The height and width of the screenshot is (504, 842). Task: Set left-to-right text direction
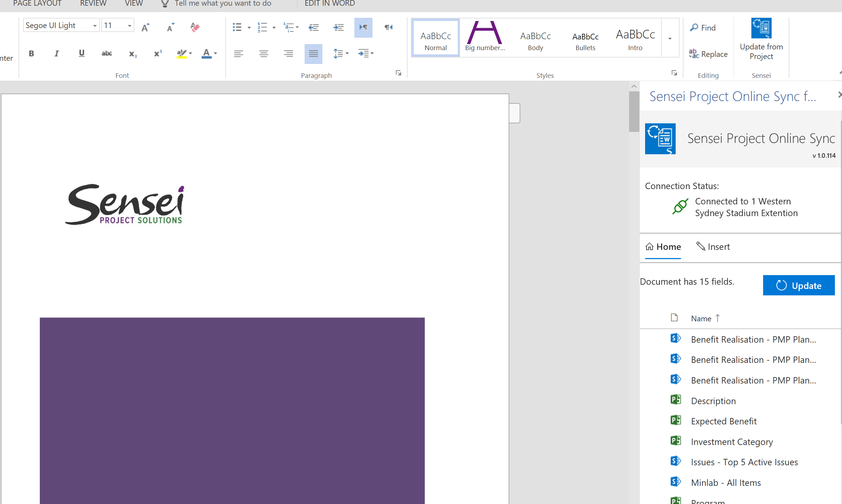pyautogui.click(x=363, y=27)
